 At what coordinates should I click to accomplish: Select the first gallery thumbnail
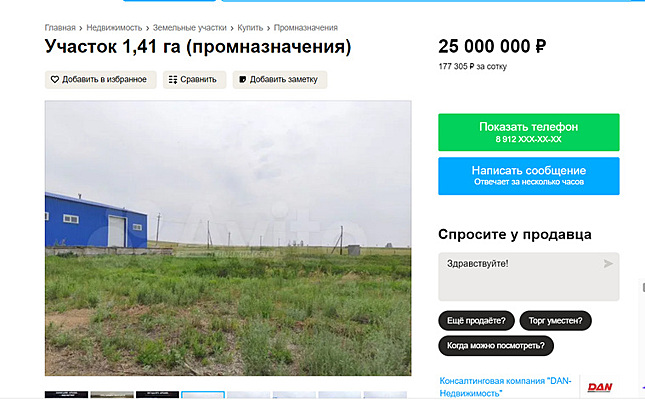point(66,395)
